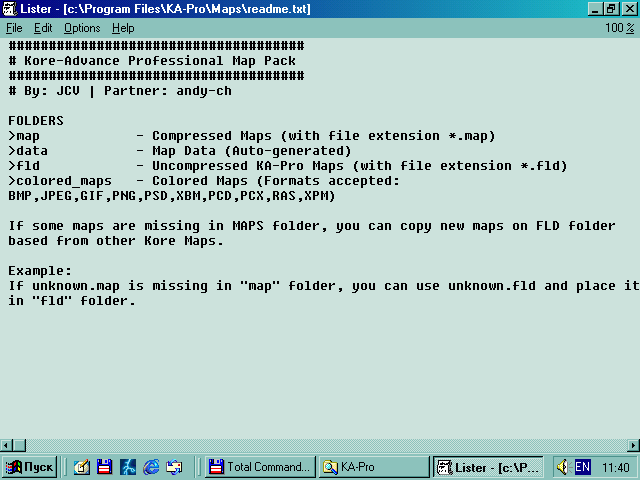The width and height of the screenshot is (640, 480).
Task: Minimize the Lister window
Action: pyautogui.click(x=595, y=9)
